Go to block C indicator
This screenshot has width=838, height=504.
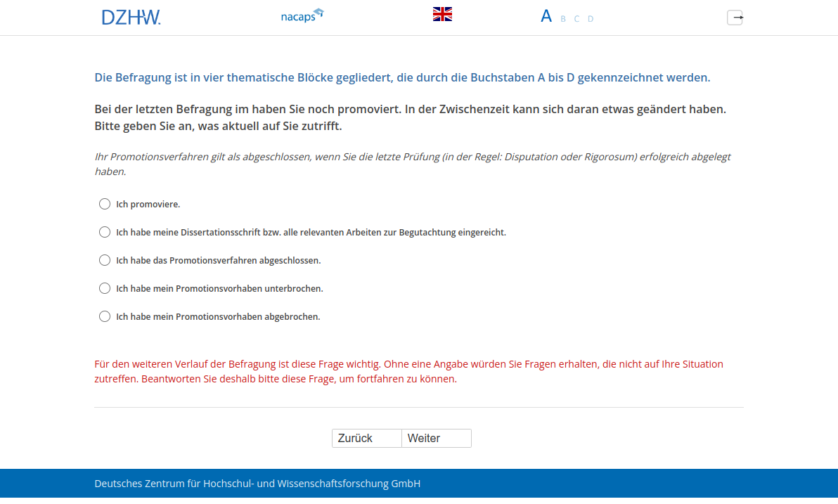(576, 19)
